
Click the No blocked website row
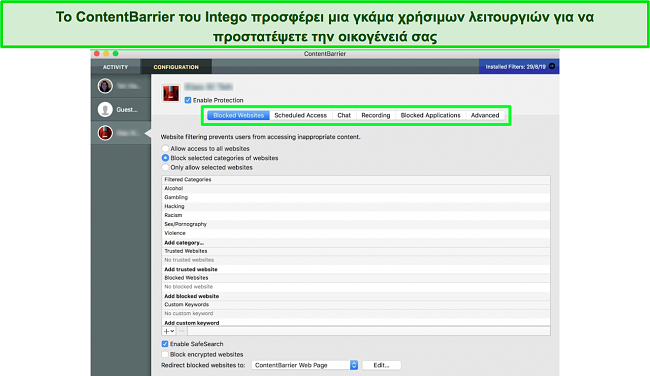point(356,287)
